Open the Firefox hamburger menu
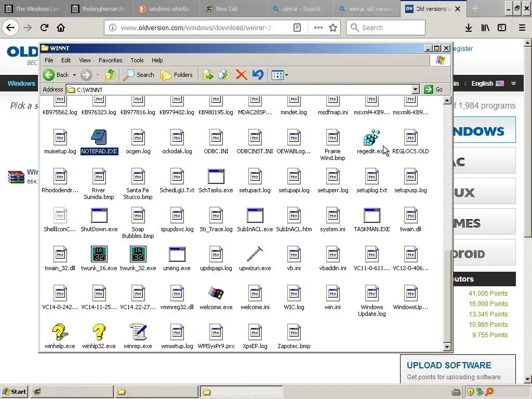The width and height of the screenshot is (532, 399). (522, 28)
